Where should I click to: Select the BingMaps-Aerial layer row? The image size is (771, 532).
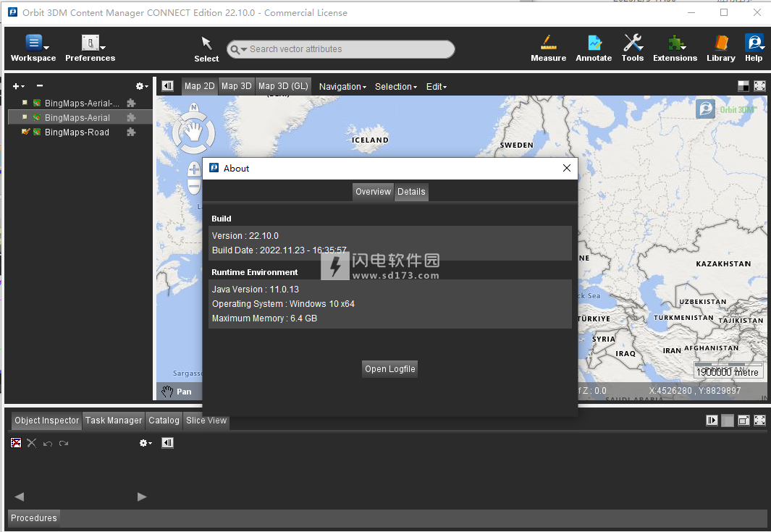80,117
